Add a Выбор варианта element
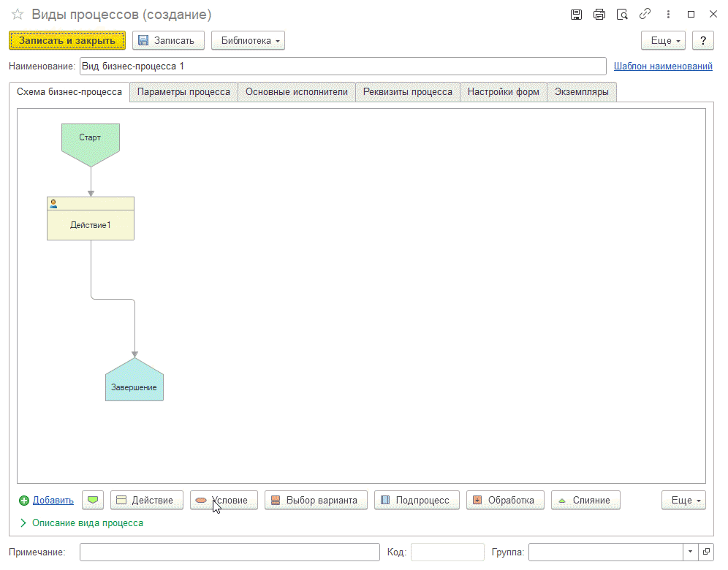 coord(316,501)
